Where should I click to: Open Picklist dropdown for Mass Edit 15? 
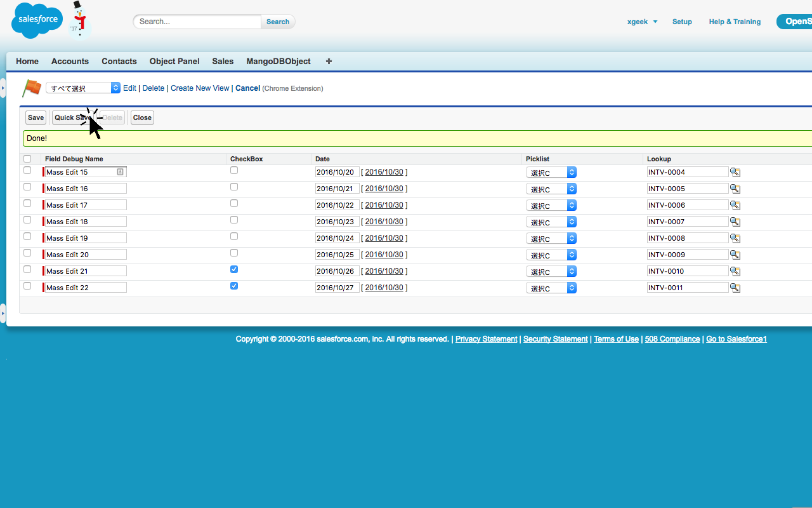coord(551,172)
